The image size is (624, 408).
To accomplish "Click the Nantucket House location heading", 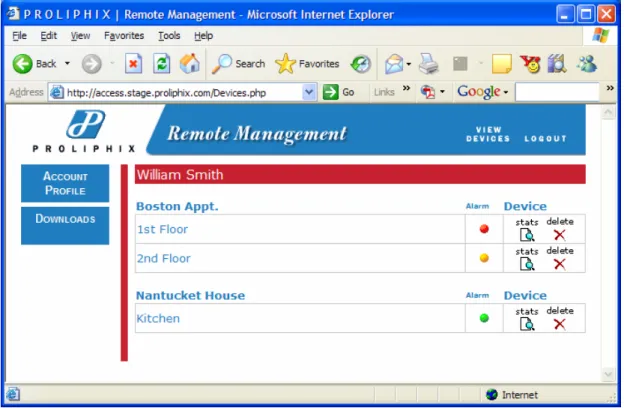I will pyautogui.click(x=191, y=295).
